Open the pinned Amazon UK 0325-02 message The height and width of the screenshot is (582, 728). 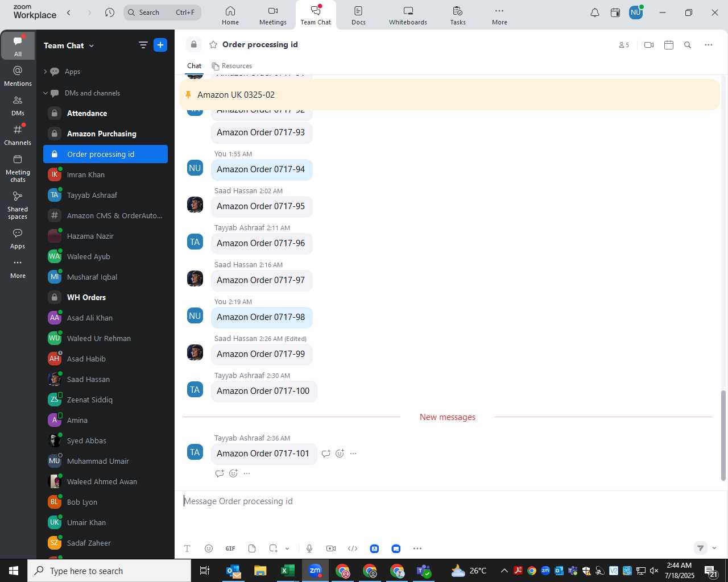449,95
